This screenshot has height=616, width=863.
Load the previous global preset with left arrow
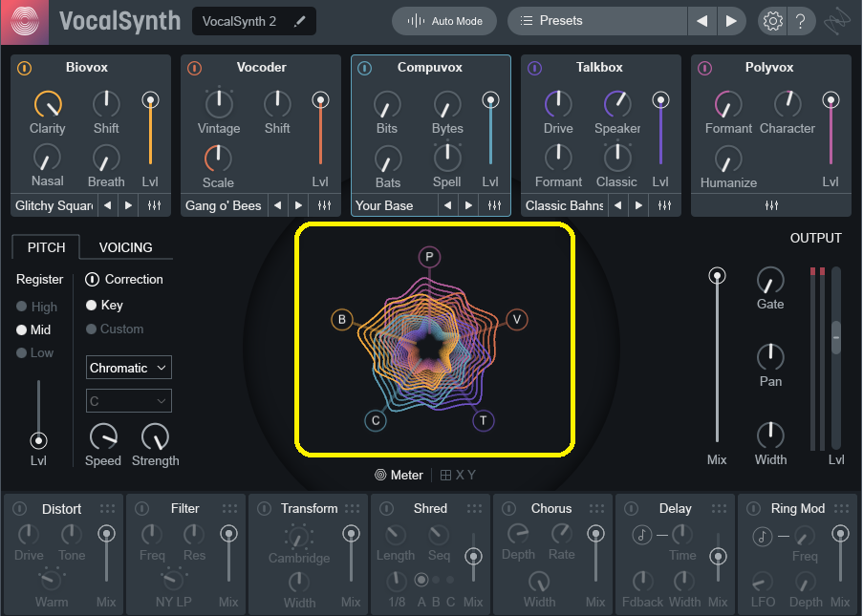[701, 21]
